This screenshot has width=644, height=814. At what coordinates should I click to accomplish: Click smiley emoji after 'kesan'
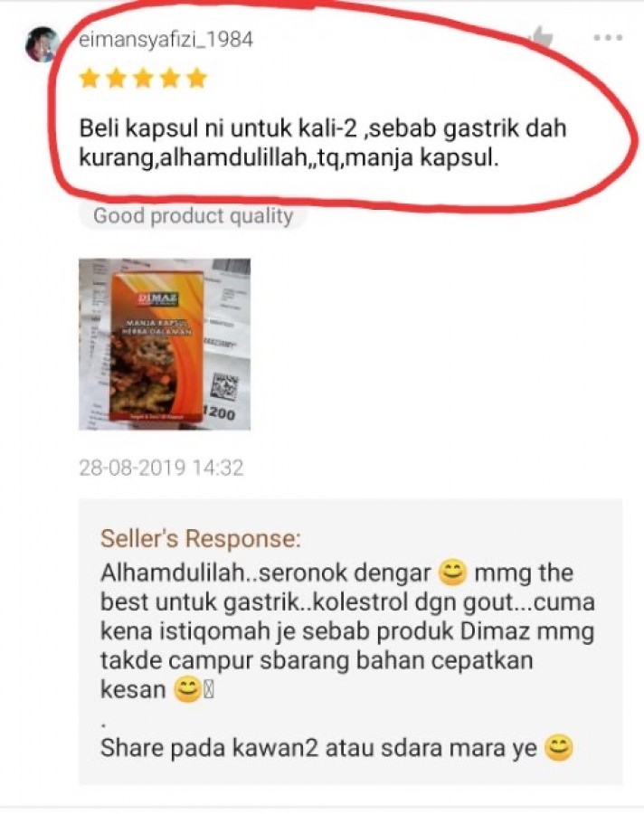coord(187,689)
